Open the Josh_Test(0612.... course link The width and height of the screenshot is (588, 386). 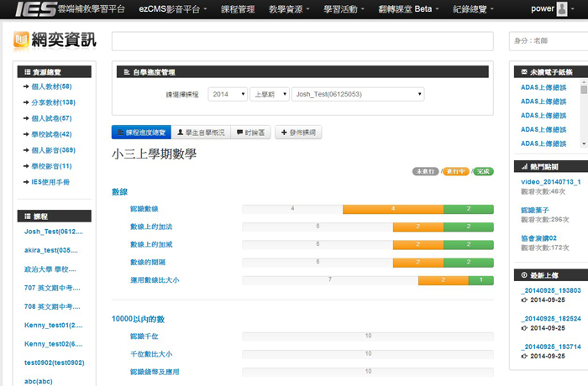pos(54,232)
